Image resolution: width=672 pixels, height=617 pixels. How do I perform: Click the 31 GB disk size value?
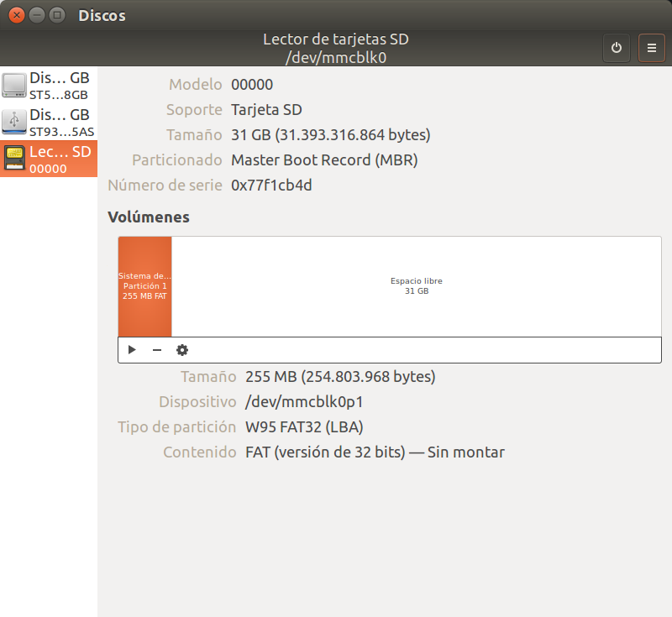(331, 135)
